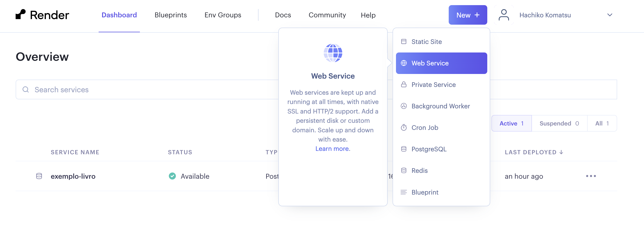Follow the Learn more link

coord(332,148)
